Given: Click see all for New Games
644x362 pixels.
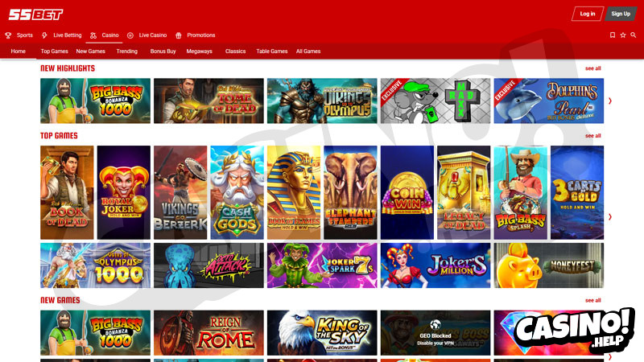Looking at the screenshot, I should pos(592,300).
